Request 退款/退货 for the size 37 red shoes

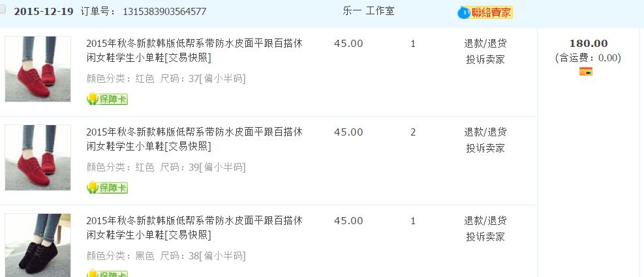click(485, 44)
